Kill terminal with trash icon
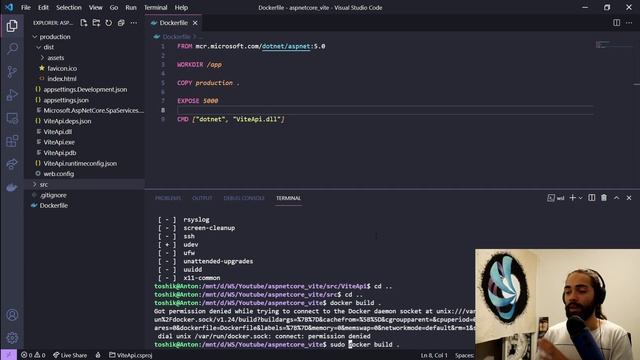Image resolution: width=640 pixels, height=360 pixels. click(x=604, y=198)
